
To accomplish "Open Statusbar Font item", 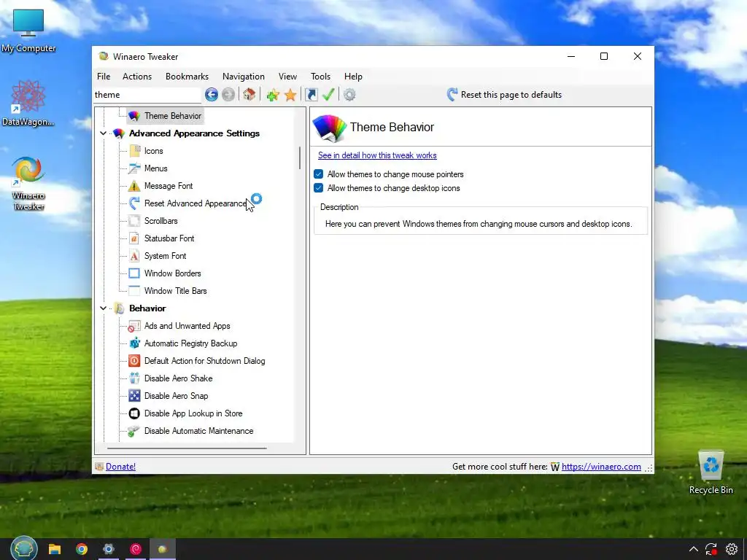I will [169, 238].
